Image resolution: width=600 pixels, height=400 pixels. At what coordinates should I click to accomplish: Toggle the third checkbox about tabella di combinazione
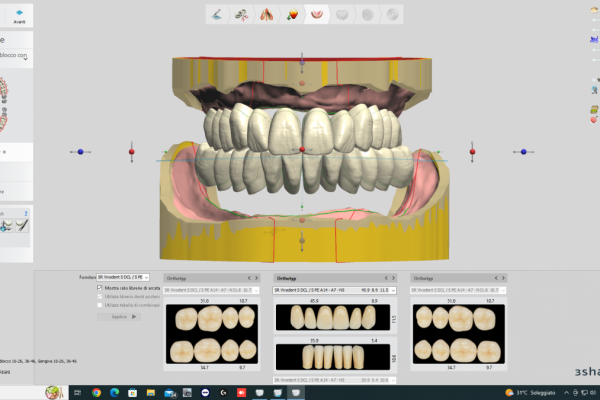click(100, 305)
